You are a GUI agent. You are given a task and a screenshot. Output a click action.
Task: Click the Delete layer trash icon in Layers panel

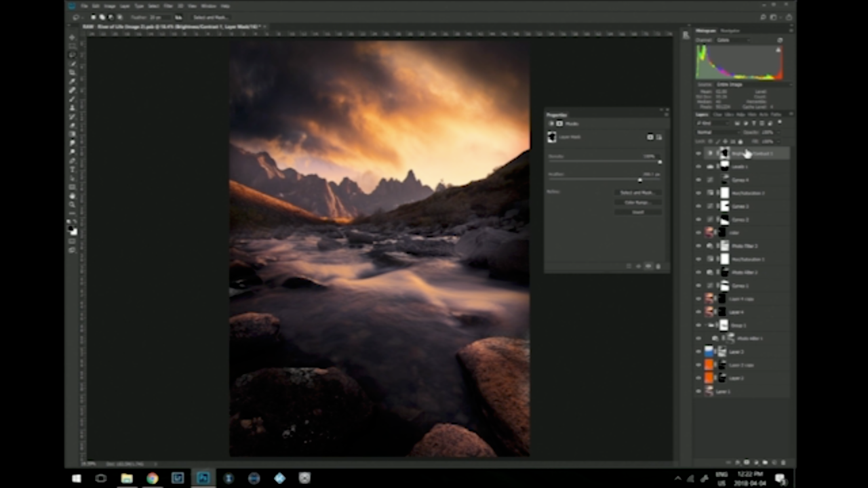[x=783, y=462]
